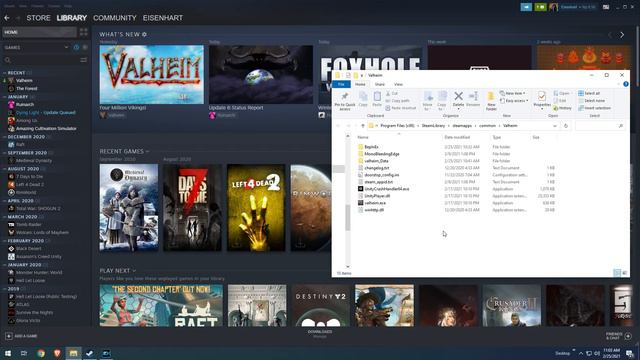
Task: Open the Recent Games dropdown arrow
Action: [x=147, y=151]
